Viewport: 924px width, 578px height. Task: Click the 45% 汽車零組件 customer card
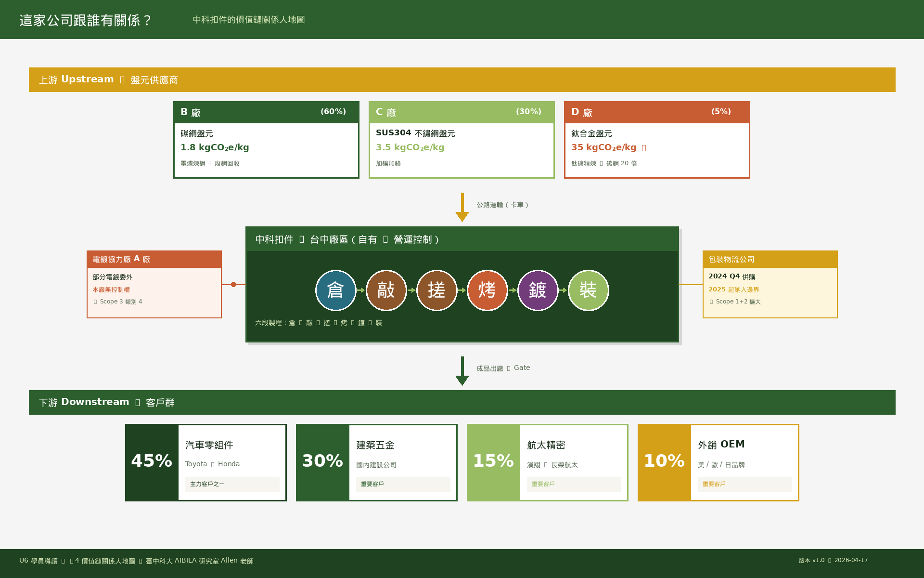click(206, 462)
